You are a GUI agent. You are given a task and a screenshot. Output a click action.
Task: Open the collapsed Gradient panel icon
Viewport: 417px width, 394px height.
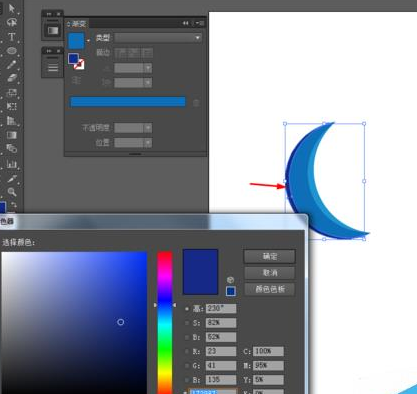(53, 31)
